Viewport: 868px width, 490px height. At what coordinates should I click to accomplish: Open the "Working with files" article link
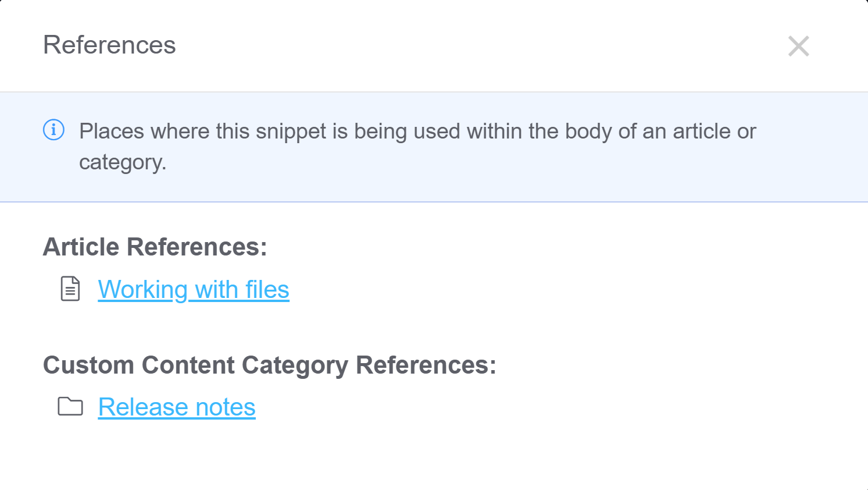[x=193, y=290]
